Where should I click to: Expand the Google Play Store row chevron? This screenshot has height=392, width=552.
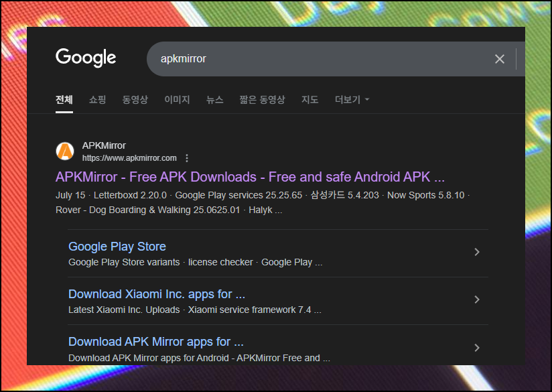click(x=477, y=252)
